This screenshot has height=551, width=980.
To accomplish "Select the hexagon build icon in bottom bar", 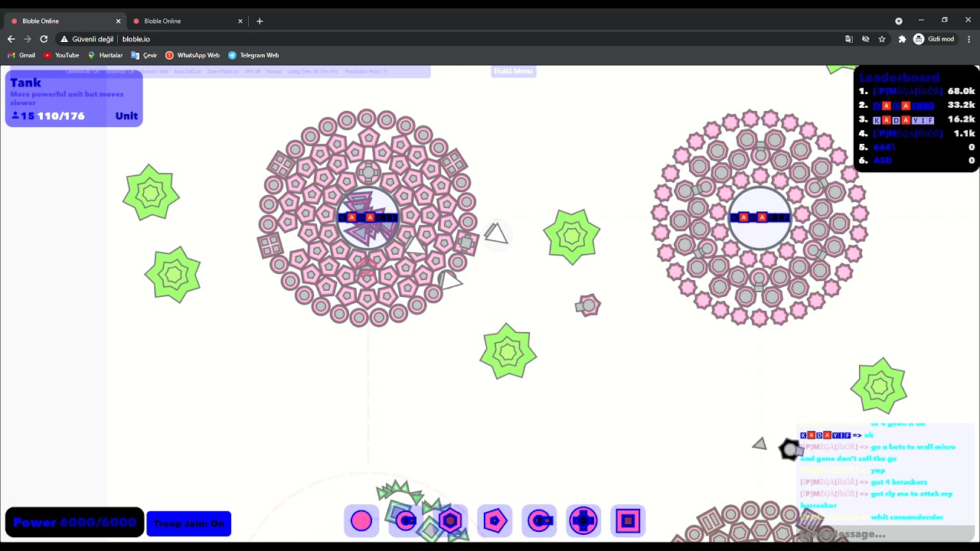I will point(450,521).
